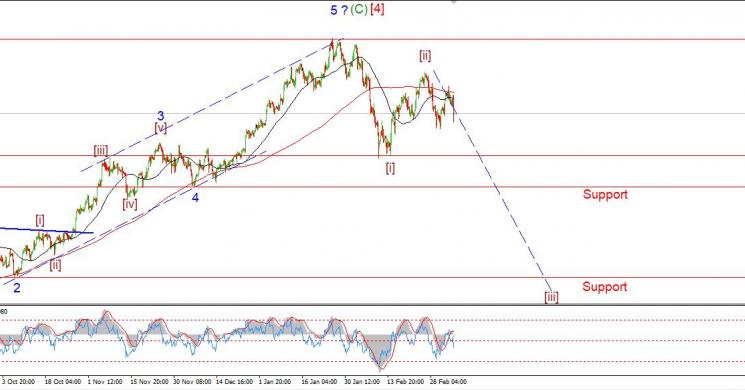This screenshot has height=390, width=745.
Task: Select the projected [iii] target label
Action: pyautogui.click(x=551, y=297)
